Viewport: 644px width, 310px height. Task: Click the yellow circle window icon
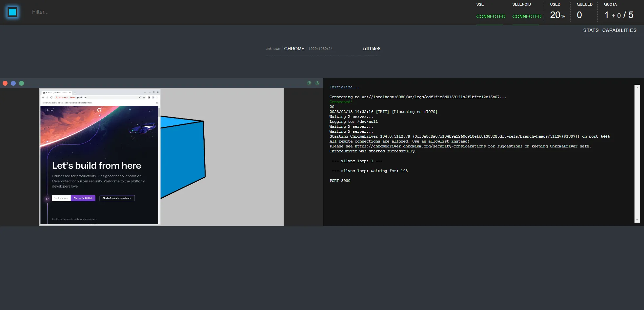coord(13,83)
